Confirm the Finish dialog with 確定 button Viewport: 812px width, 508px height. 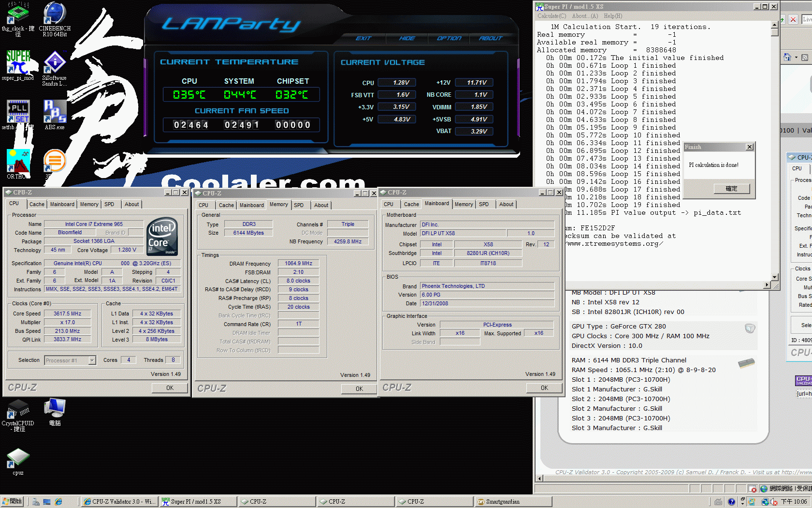pyautogui.click(x=731, y=189)
